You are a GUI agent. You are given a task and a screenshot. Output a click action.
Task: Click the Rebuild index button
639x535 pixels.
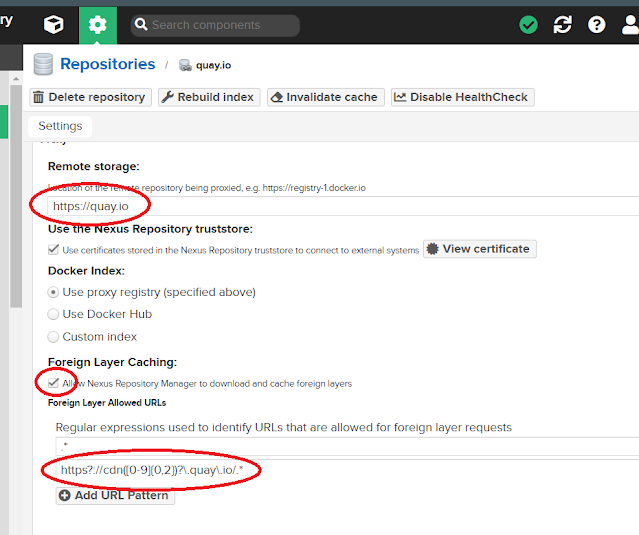pyautogui.click(x=207, y=97)
